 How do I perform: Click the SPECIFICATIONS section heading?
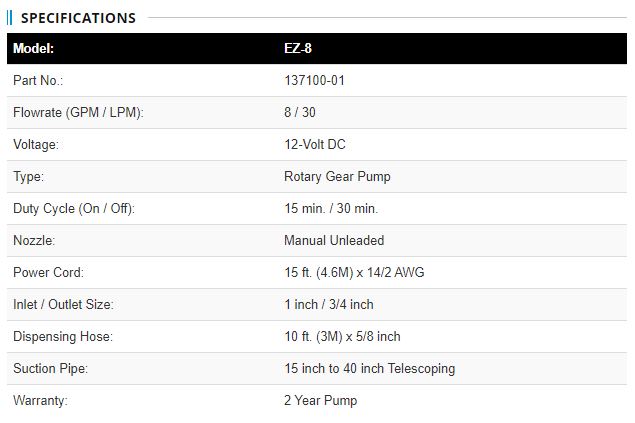[x=78, y=18]
